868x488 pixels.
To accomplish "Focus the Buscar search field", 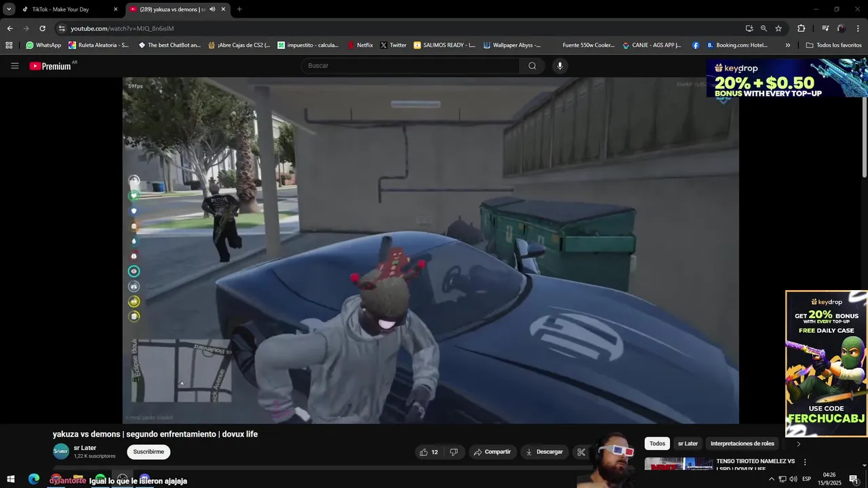I will [410, 66].
